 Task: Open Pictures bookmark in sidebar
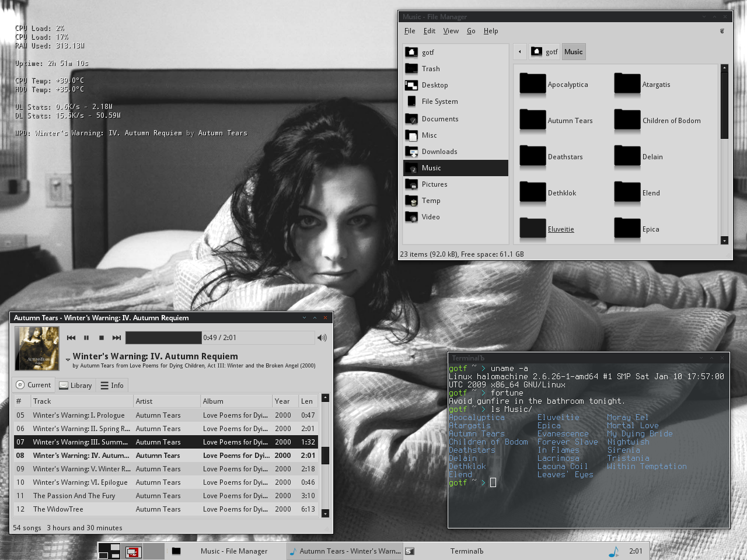click(x=455, y=184)
